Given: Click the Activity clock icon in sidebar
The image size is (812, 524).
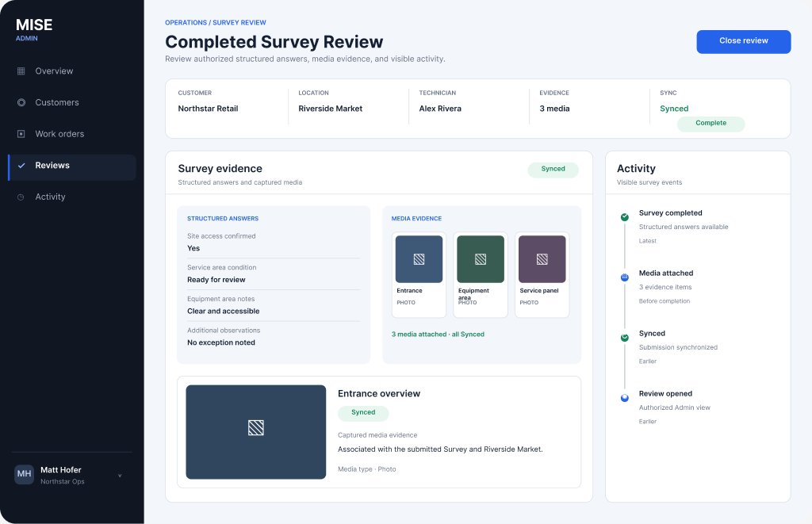Looking at the screenshot, I should pyautogui.click(x=21, y=197).
